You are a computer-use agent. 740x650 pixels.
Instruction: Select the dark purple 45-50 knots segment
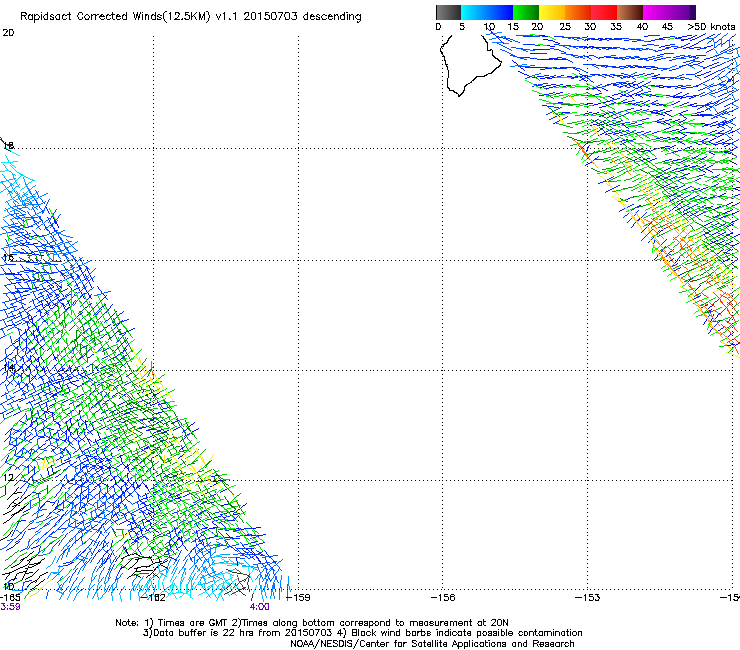click(682, 12)
